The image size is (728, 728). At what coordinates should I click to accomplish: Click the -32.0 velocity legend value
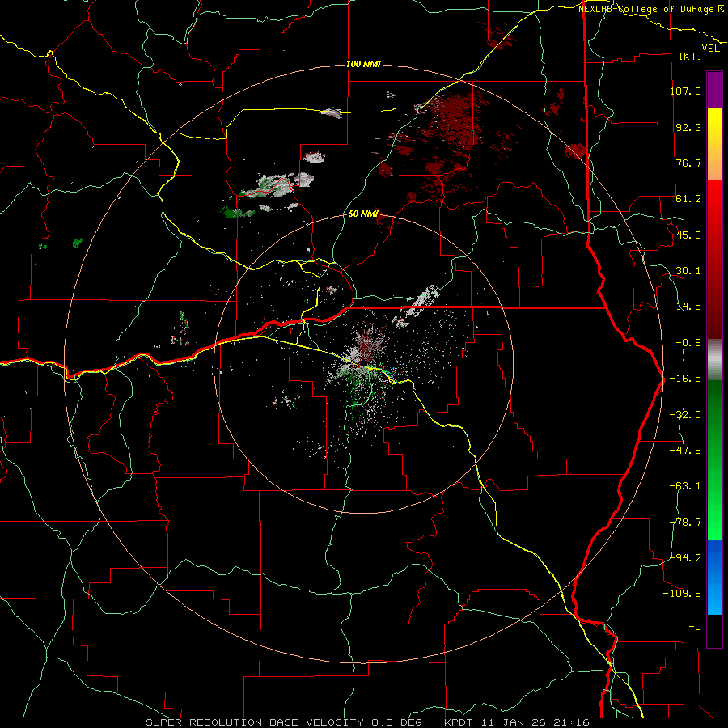pyautogui.click(x=685, y=415)
